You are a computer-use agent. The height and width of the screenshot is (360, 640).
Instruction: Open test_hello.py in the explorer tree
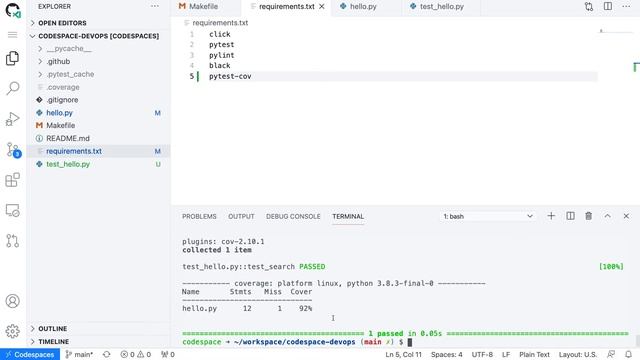tap(99, 164)
